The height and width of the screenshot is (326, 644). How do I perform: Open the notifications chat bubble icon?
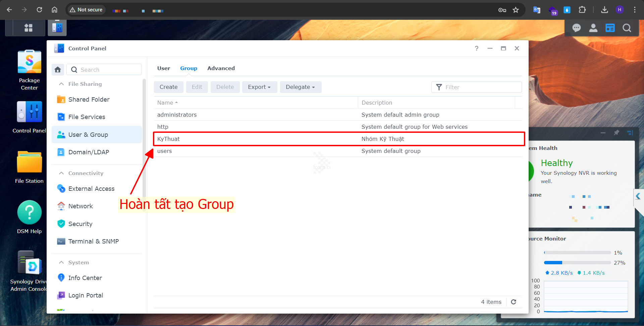coord(576,28)
